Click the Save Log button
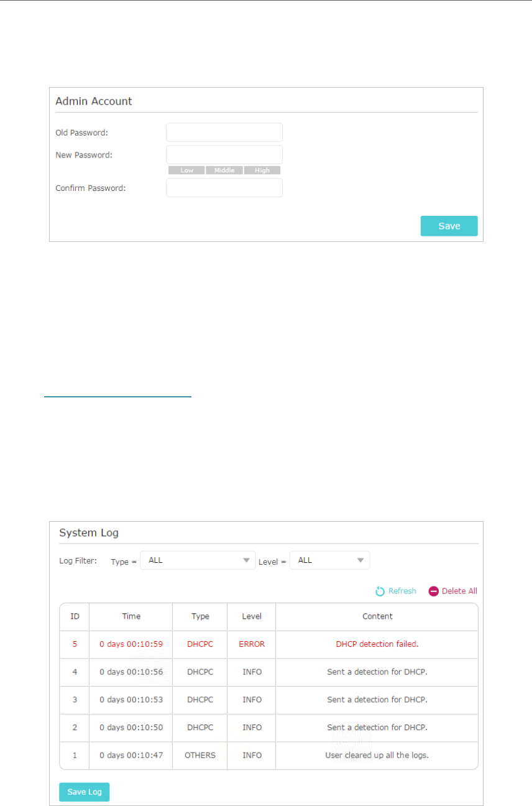Screen dimensions: 532x806 (85, 792)
